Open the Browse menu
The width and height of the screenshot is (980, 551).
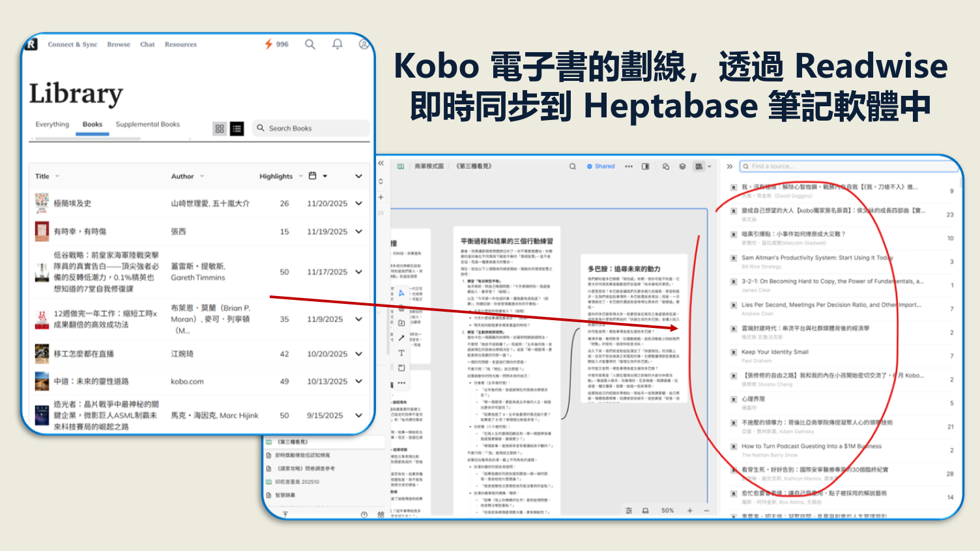[x=119, y=44]
